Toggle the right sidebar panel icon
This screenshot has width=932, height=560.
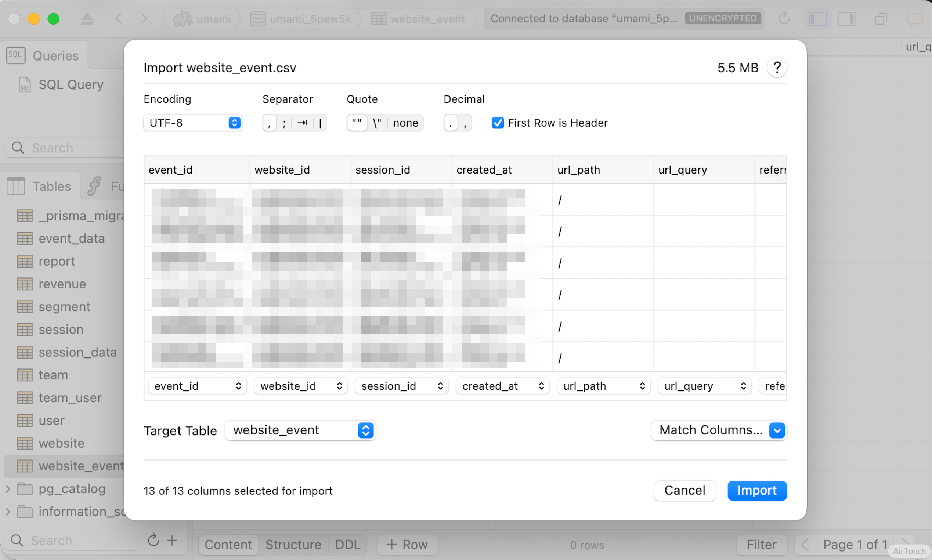coord(846,18)
